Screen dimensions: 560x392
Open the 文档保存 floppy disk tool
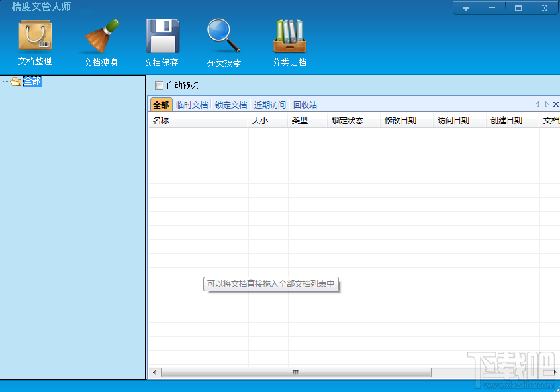click(x=162, y=43)
